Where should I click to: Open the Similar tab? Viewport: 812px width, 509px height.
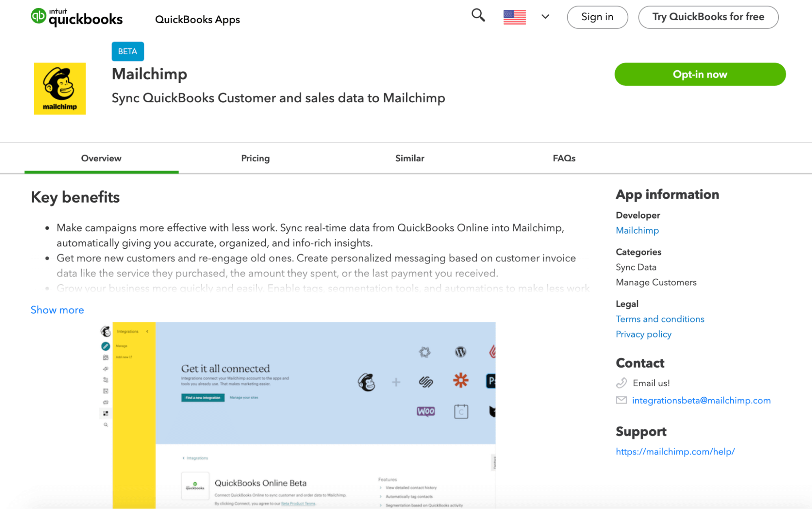[x=410, y=158]
